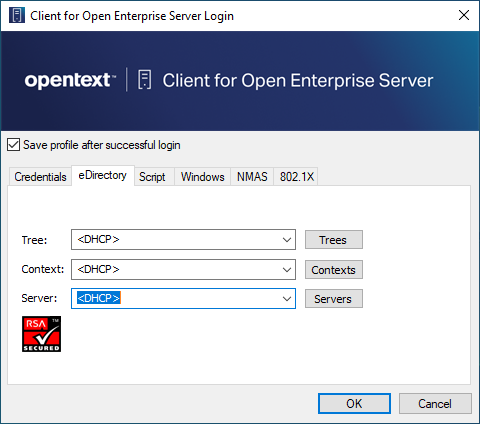Viewport: 480px width, 424px height.
Task: Browse trees with the Trees button
Action: tap(334, 240)
